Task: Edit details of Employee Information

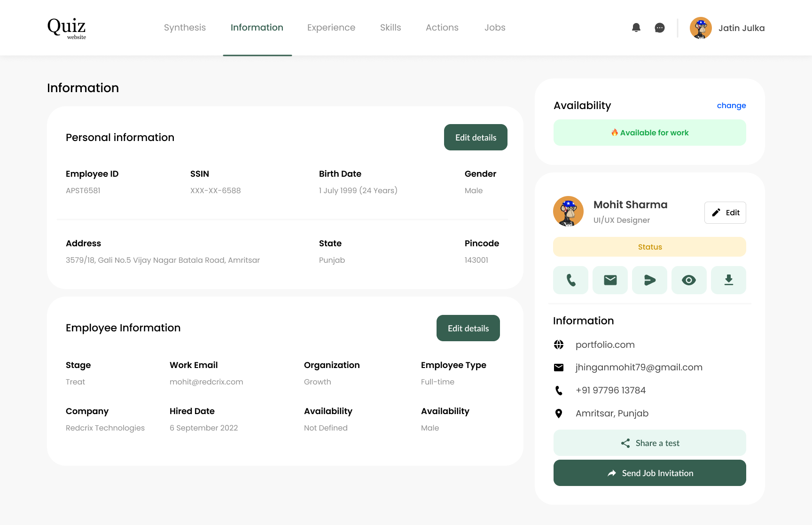Action: 468,328
